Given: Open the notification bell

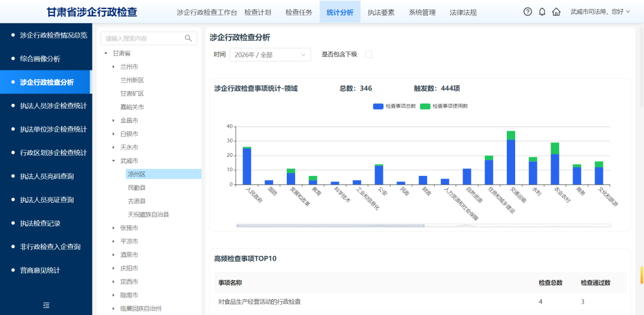Looking at the screenshot, I should [x=542, y=12].
